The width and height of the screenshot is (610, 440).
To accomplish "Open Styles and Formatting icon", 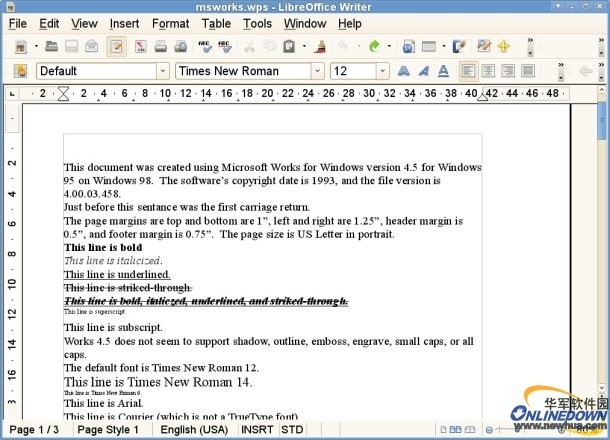I will click(x=21, y=71).
